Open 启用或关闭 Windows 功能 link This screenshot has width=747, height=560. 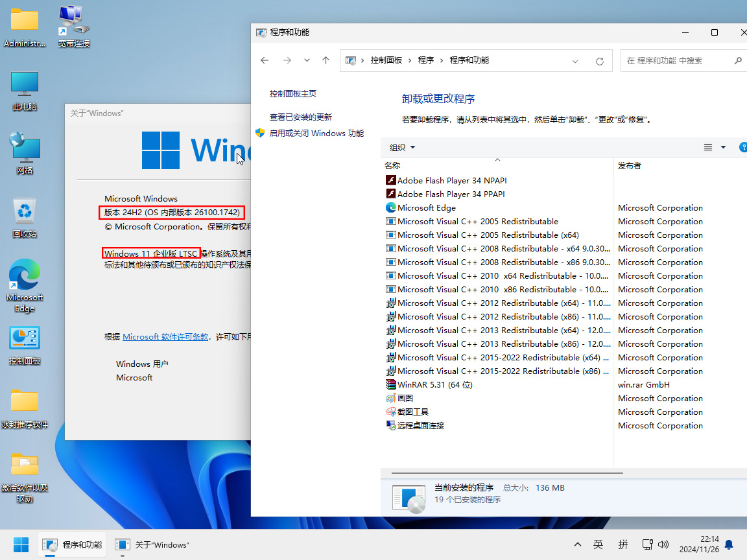tap(317, 134)
